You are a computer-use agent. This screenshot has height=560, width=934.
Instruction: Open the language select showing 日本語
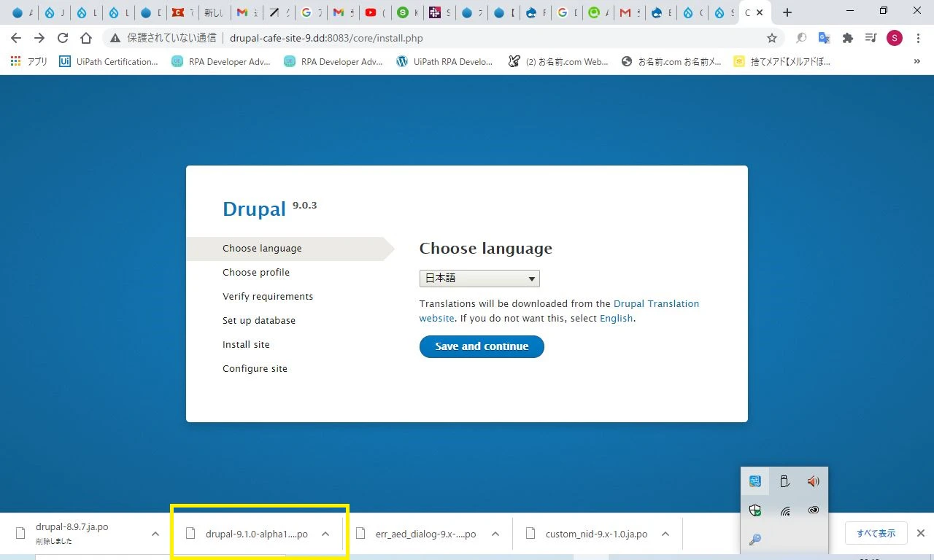[x=479, y=278]
